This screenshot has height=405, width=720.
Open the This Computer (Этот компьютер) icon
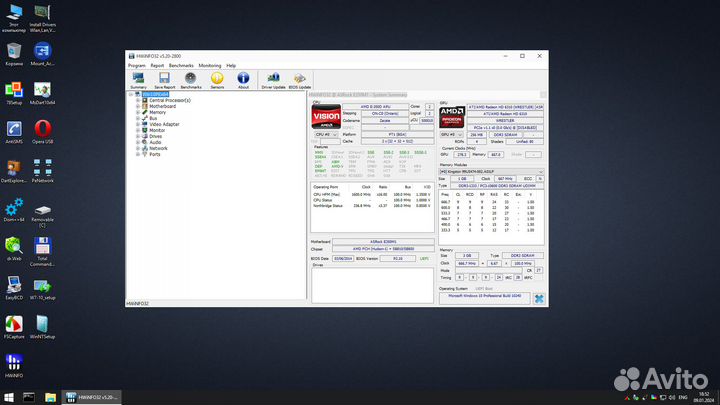[x=14, y=18]
